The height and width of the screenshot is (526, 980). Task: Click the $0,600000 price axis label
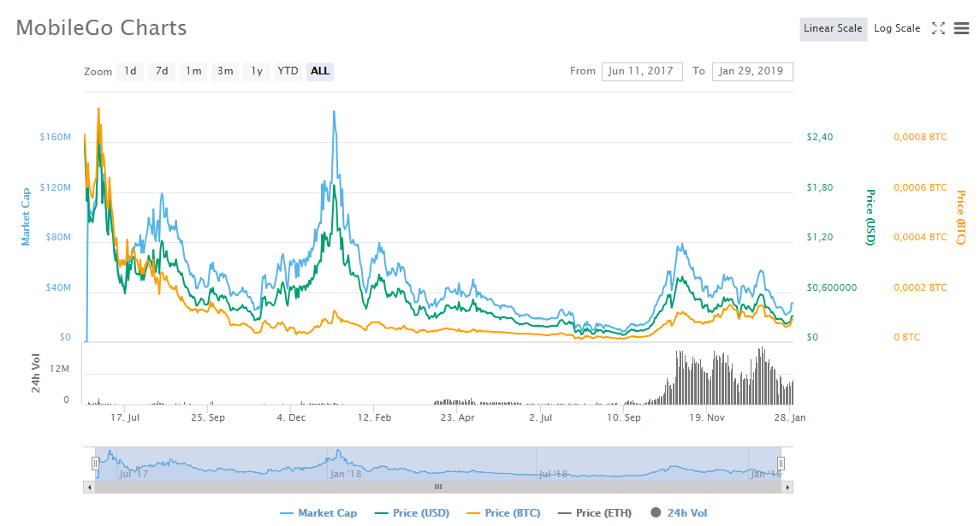coord(832,287)
